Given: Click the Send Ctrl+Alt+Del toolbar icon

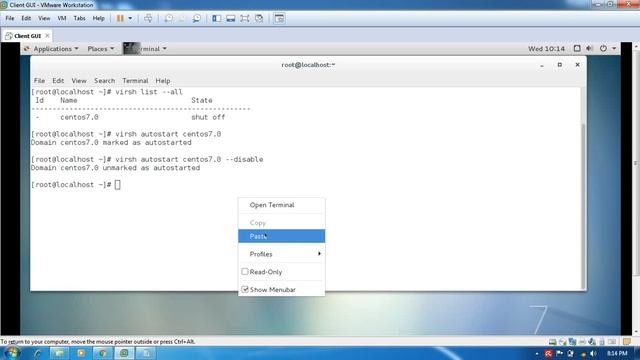Looking at the screenshot, I should pyautogui.click(x=148, y=18).
